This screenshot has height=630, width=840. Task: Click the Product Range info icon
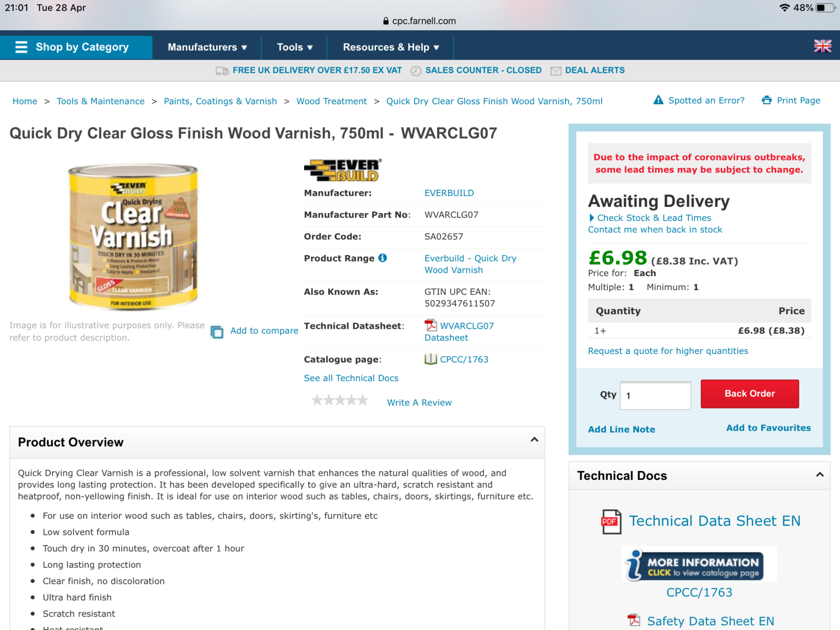point(383,258)
